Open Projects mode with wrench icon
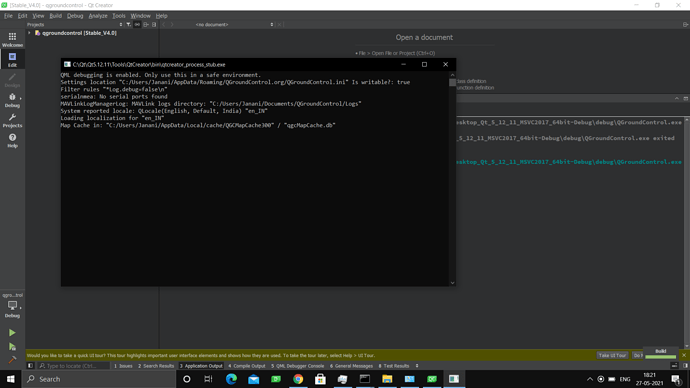This screenshot has height=388, width=690. click(12, 120)
